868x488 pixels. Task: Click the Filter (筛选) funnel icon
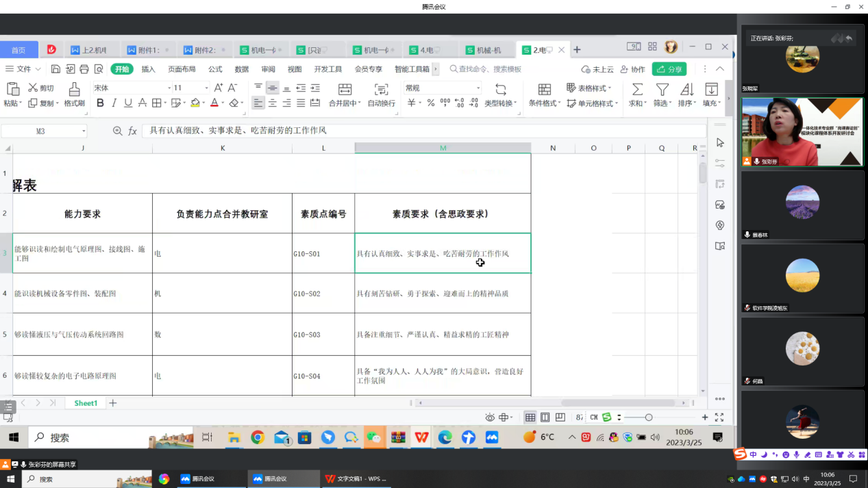(662, 89)
